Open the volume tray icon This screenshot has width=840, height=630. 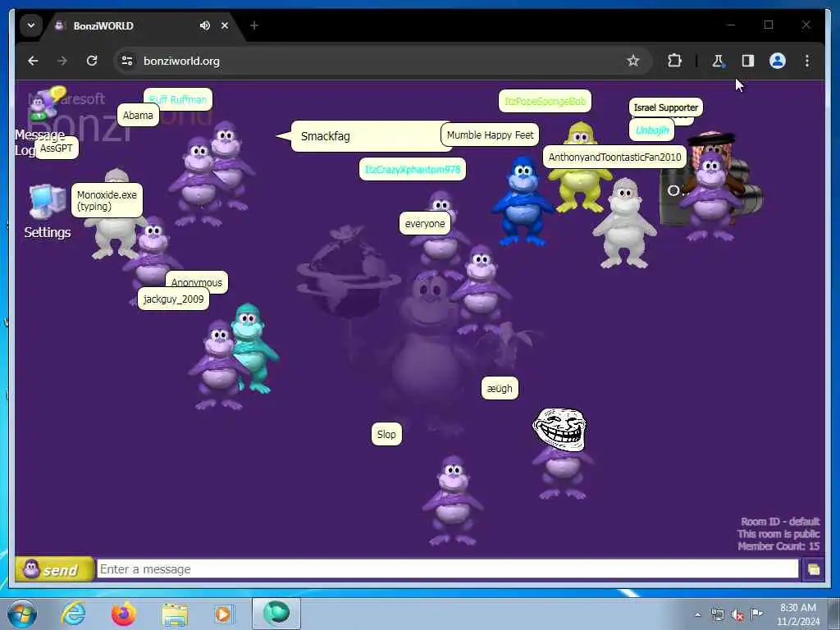737,615
